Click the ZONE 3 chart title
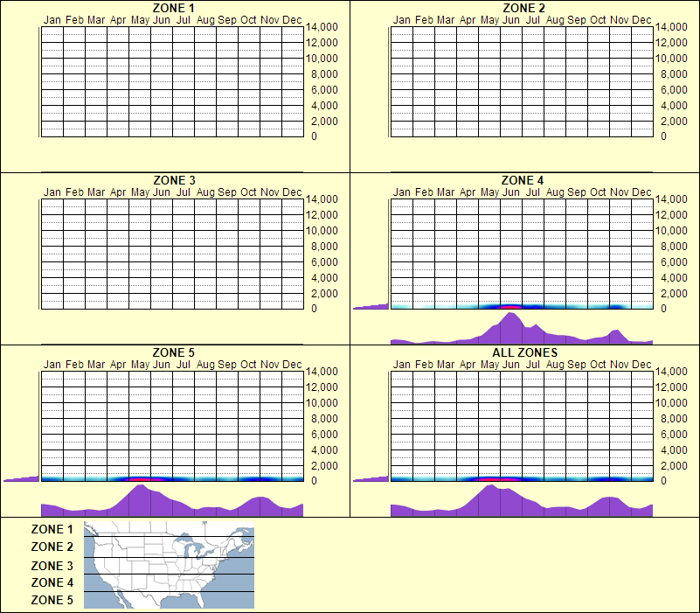This screenshot has height=613, width=700. pyautogui.click(x=174, y=180)
